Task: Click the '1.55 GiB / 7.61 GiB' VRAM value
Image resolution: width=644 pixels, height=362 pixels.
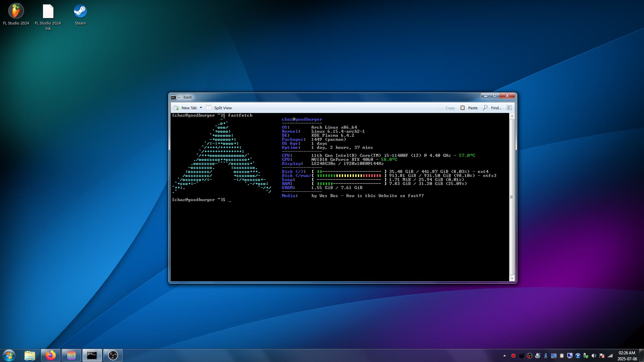Action: coord(337,188)
